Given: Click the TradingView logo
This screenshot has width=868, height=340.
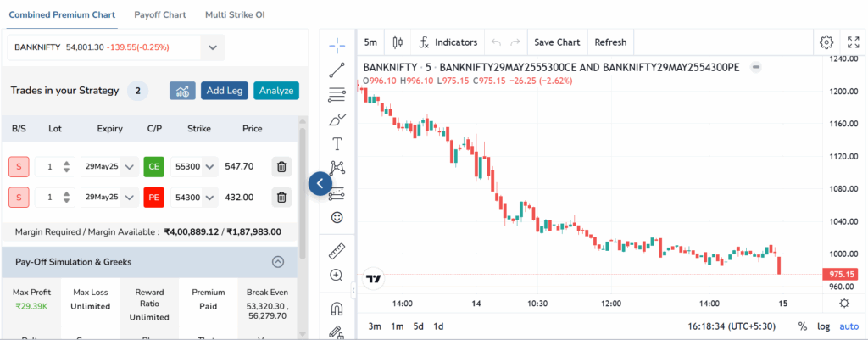Looking at the screenshot, I should tap(374, 279).
